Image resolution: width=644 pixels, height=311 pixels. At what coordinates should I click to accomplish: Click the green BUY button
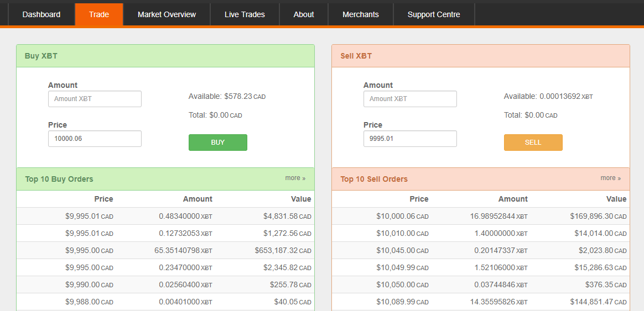pos(217,143)
